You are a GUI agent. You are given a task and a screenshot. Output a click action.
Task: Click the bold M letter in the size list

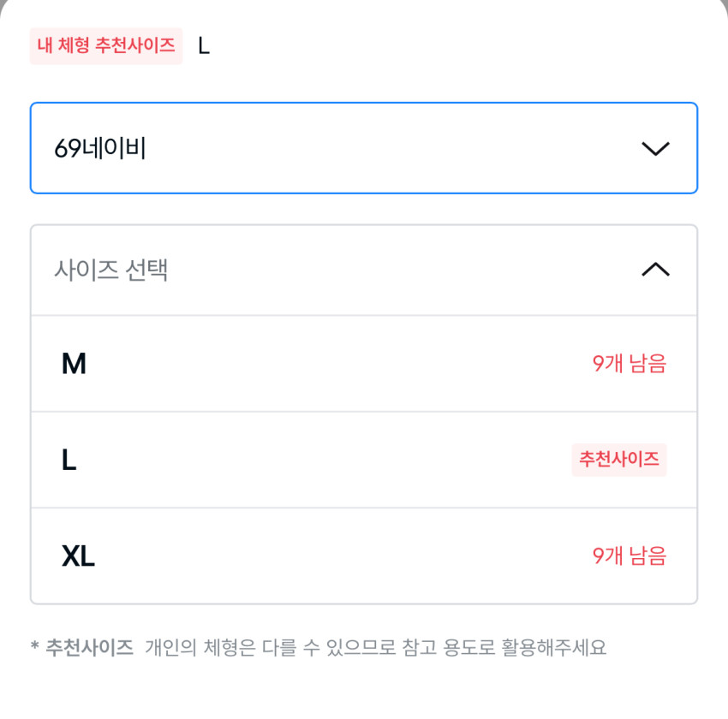[x=74, y=365]
